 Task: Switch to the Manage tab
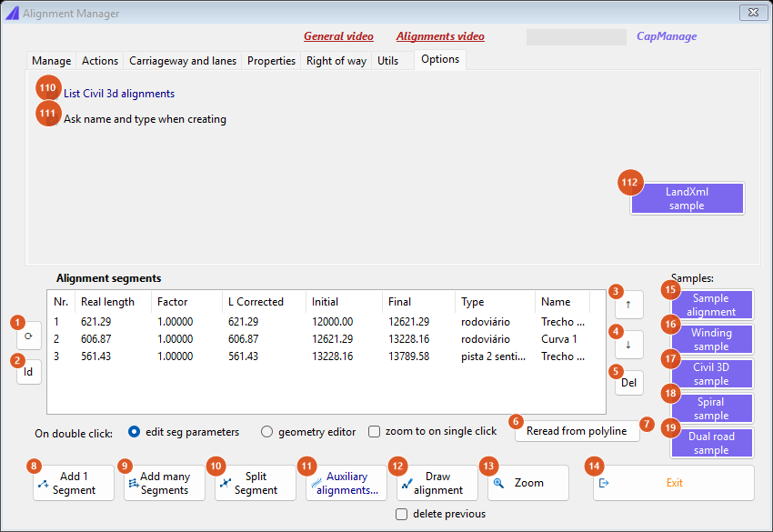pos(51,61)
